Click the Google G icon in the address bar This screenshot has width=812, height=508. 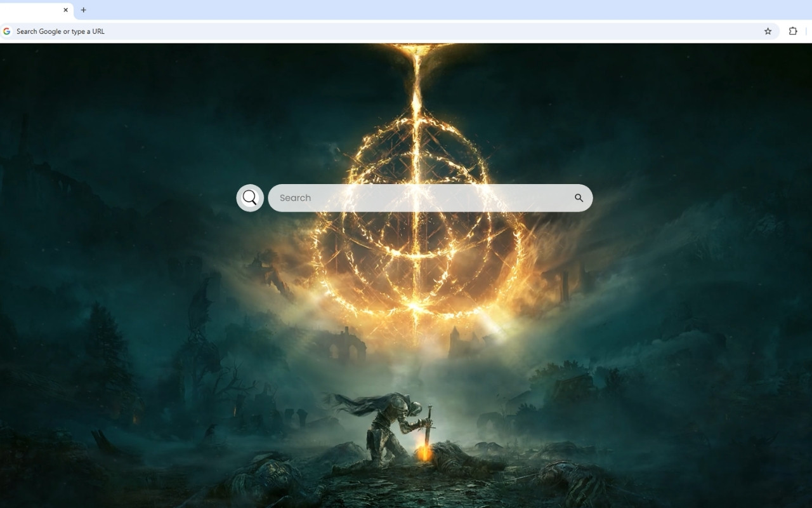coord(7,30)
